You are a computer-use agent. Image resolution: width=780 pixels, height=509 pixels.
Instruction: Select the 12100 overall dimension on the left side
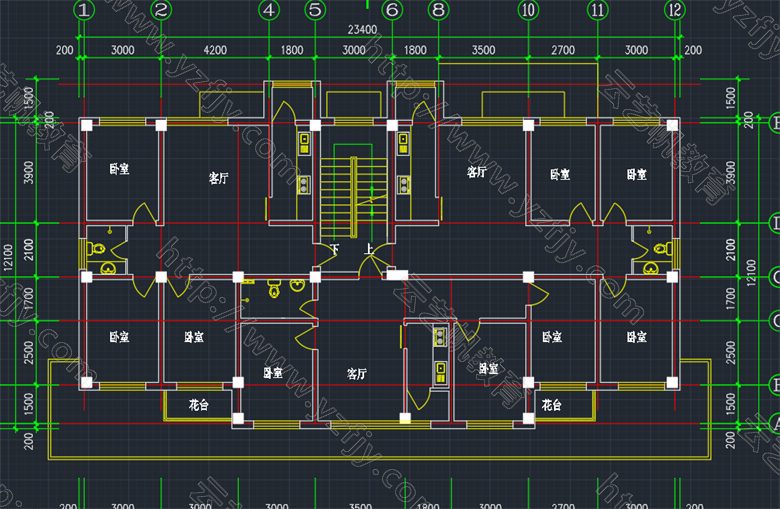pos(8,257)
